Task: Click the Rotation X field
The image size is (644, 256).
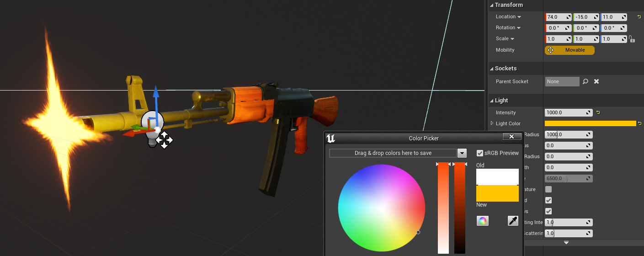Action: point(559,28)
